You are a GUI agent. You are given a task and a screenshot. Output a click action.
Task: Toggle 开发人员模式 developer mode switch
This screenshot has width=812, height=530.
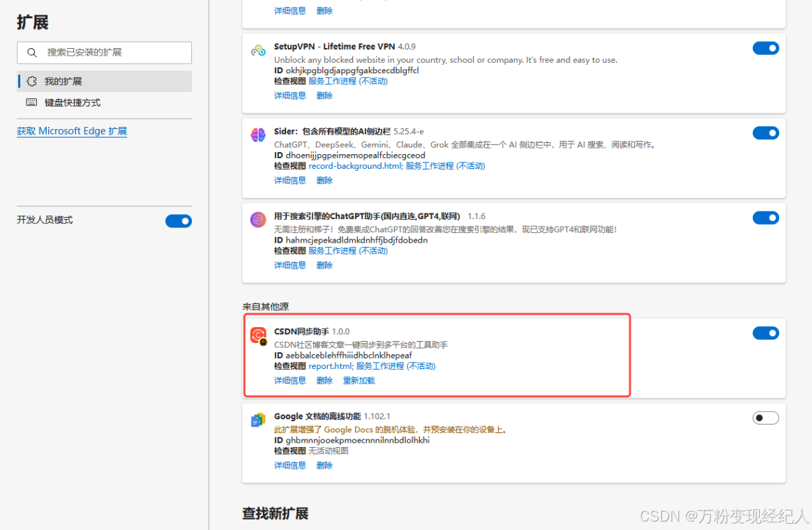click(x=178, y=221)
